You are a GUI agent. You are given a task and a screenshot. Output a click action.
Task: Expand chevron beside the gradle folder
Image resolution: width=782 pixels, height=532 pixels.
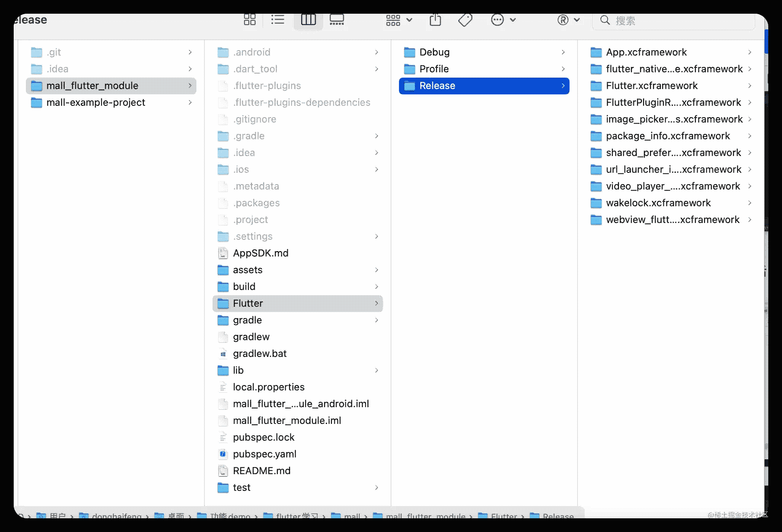[377, 320]
